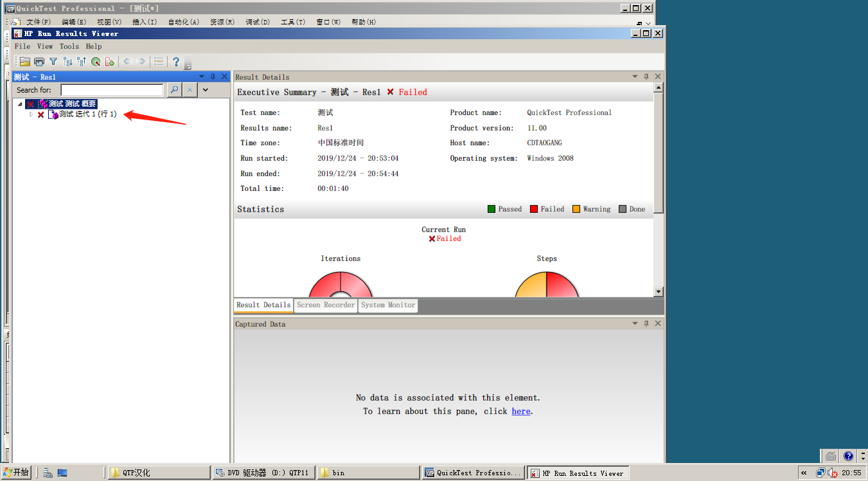Viewport: 868px width, 481px height.
Task: Open Result Details panel position dropdown
Action: click(x=635, y=77)
